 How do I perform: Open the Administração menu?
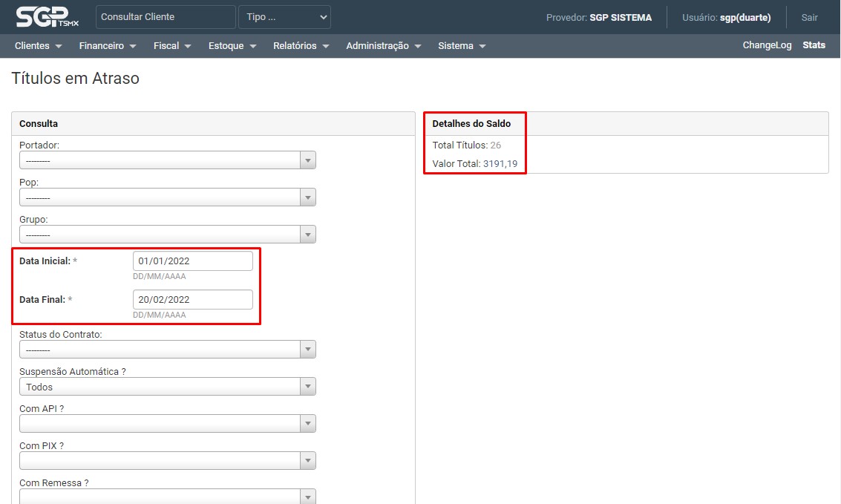[x=383, y=46]
